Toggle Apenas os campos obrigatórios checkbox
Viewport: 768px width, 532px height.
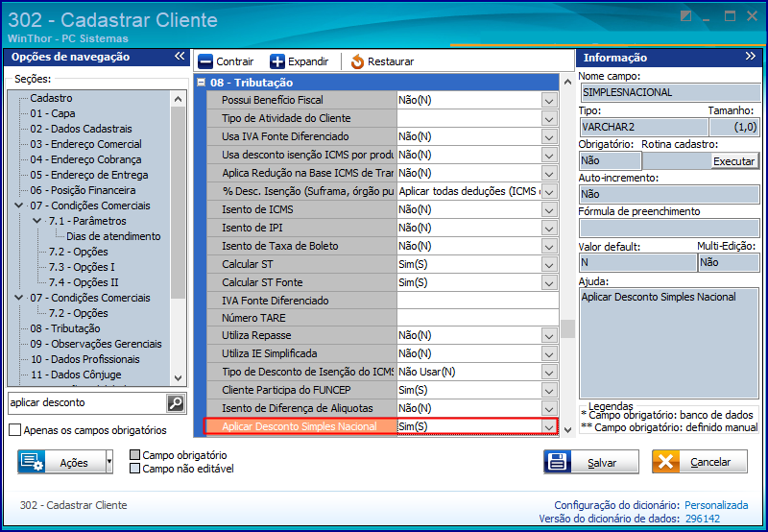pos(15,430)
